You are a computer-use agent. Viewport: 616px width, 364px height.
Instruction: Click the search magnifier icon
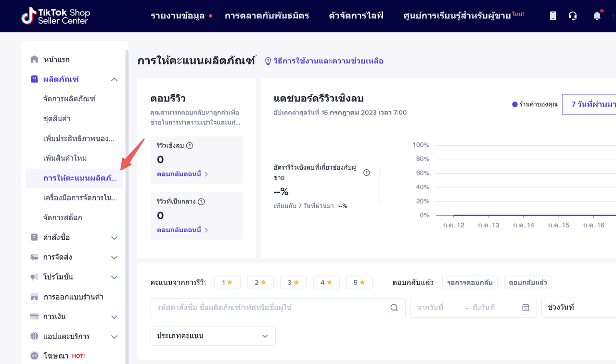394,308
